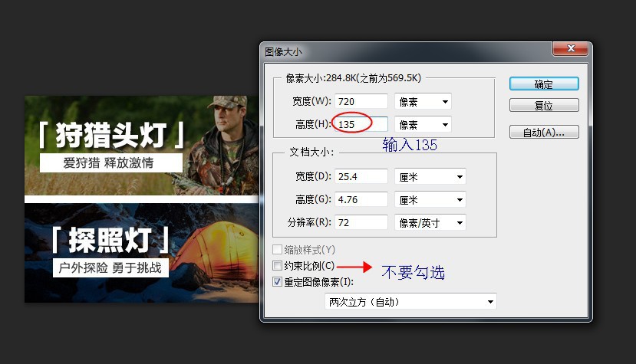Expand the document height 厘米 dropdown
The image size is (636, 364).
point(430,200)
